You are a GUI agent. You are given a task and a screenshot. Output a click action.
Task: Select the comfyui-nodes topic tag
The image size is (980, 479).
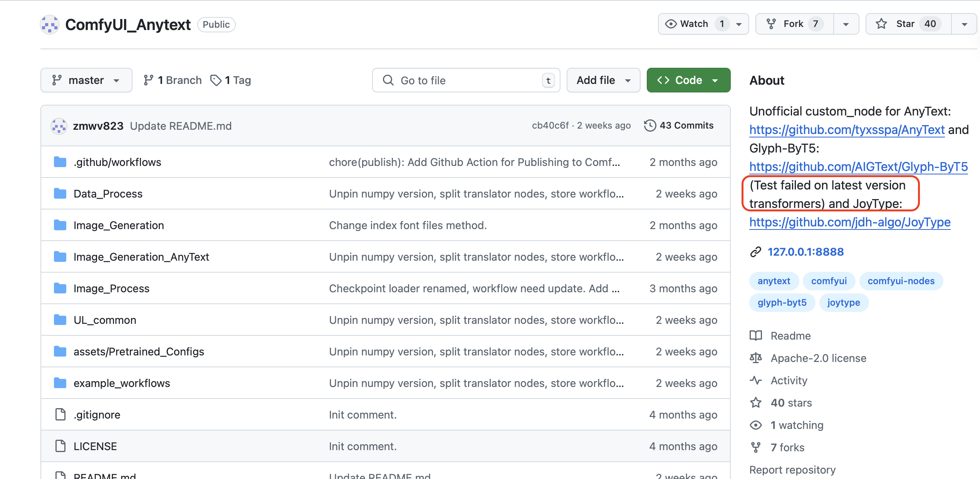coord(901,281)
